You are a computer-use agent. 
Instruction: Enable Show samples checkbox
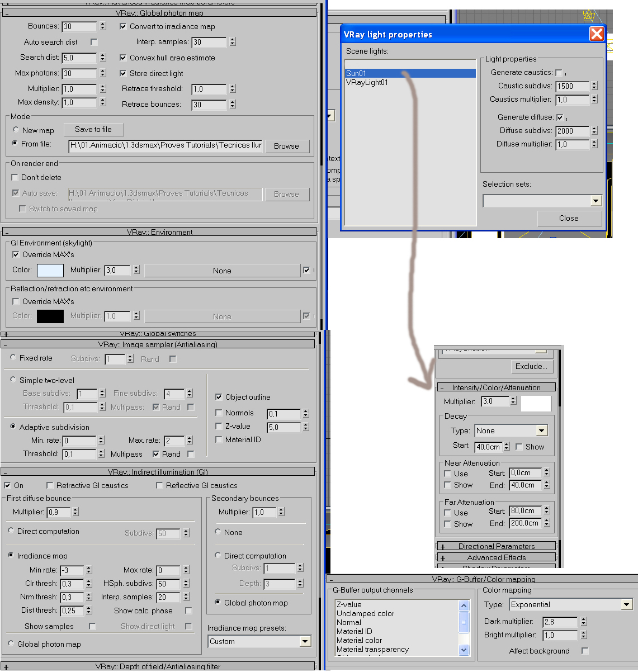(x=92, y=626)
